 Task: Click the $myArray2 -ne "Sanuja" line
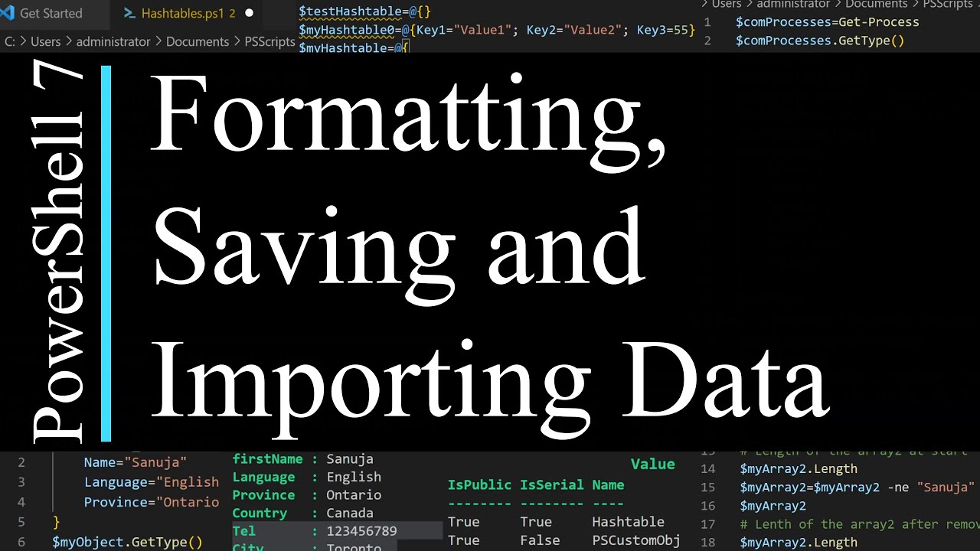(857, 487)
